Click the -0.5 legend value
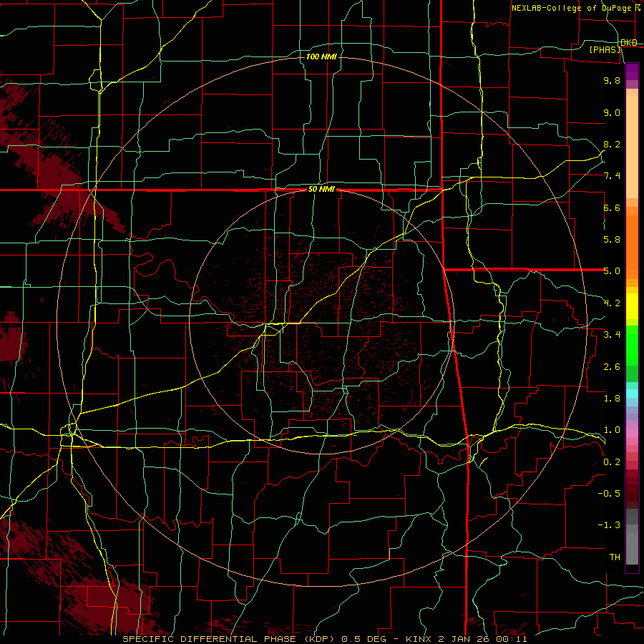Image resolution: width=644 pixels, height=644 pixels. [609, 494]
